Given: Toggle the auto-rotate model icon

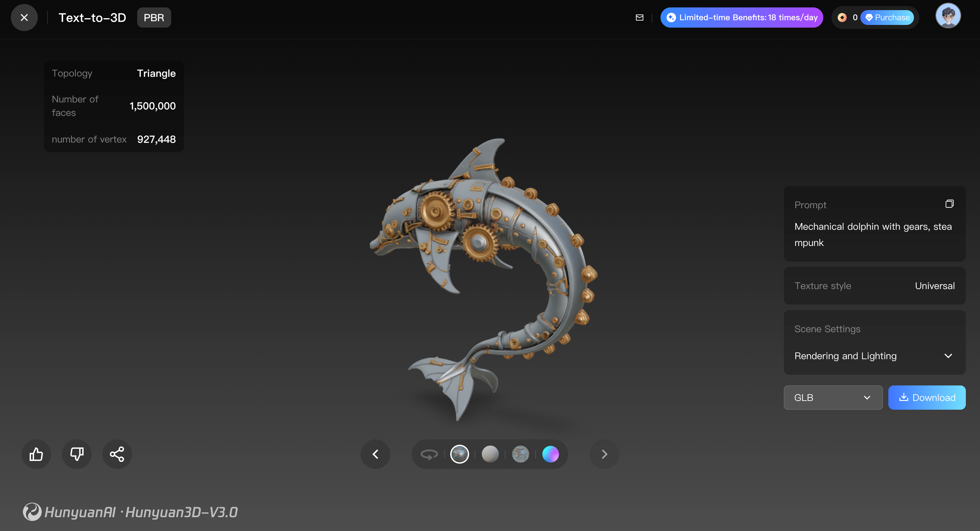Looking at the screenshot, I should [429, 454].
